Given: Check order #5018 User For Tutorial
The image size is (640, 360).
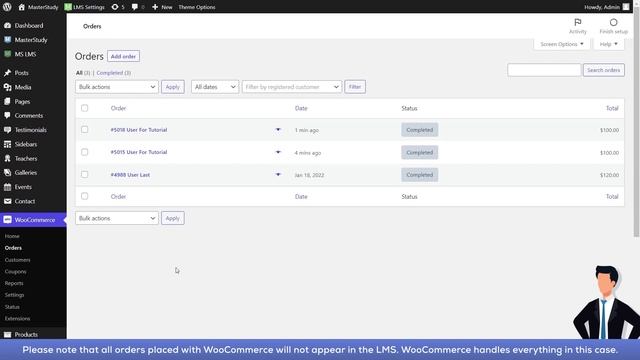Looking at the screenshot, I should click(84, 129).
